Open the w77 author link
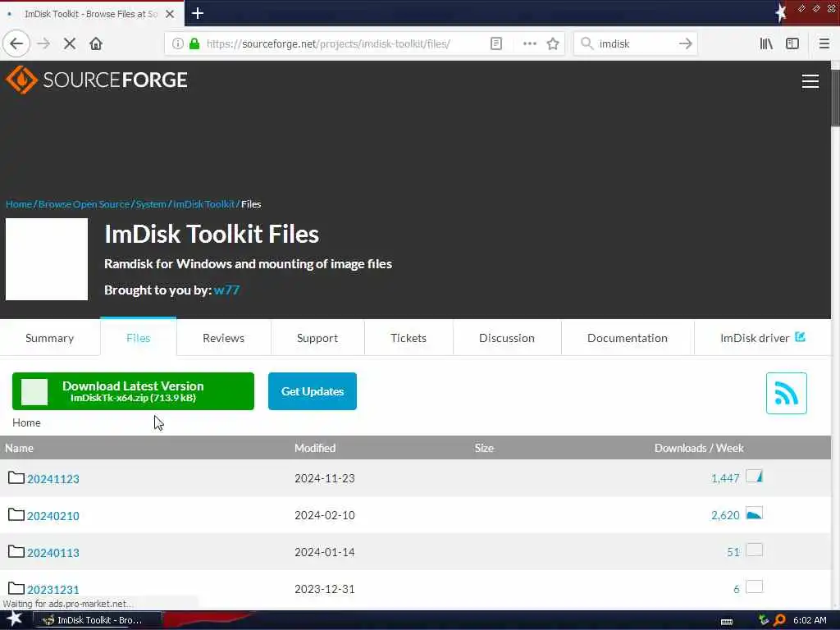840x630 pixels. [226, 290]
